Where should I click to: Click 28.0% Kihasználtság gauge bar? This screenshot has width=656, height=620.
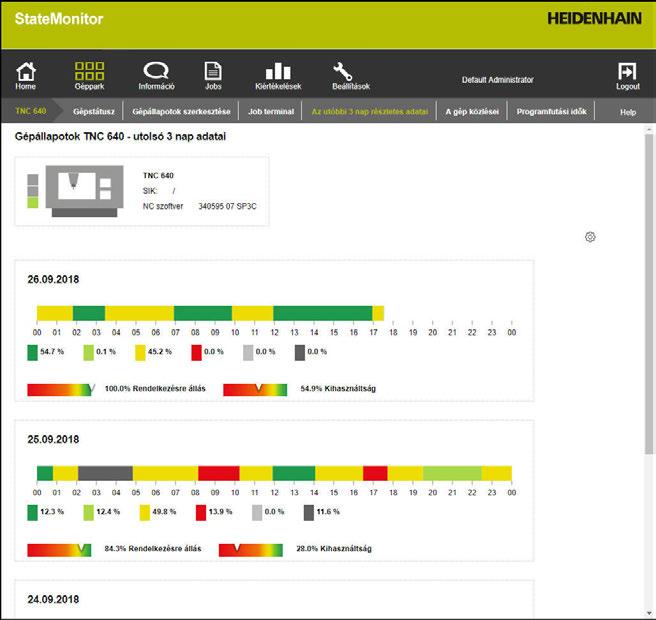tap(251, 550)
